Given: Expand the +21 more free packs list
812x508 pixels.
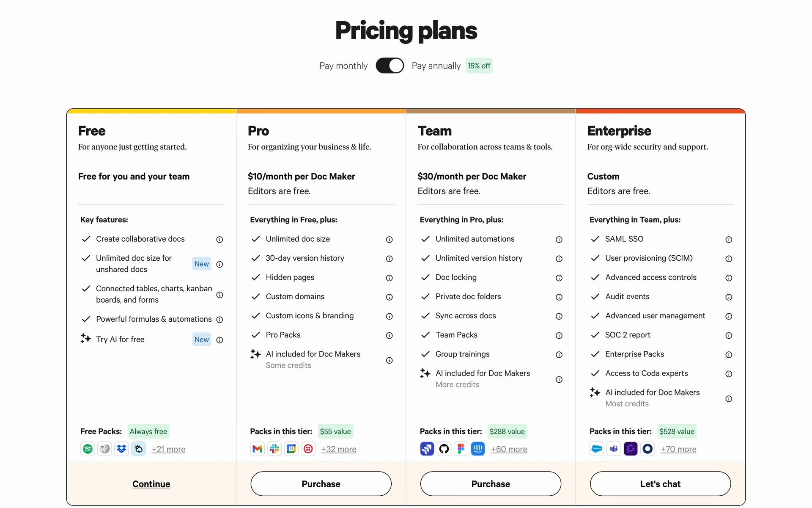Looking at the screenshot, I should coord(168,449).
